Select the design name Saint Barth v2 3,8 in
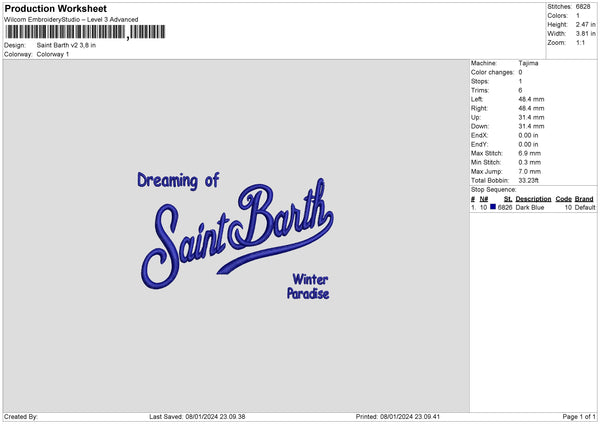The width and height of the screenshot is (600, 424). [66, 45]
